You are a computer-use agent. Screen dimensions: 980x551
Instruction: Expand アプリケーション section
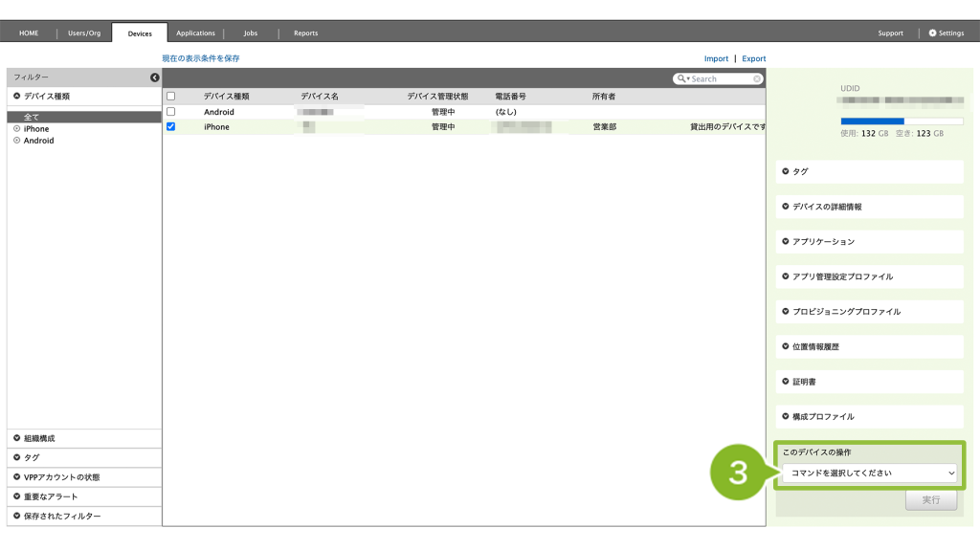(x=869, y=242)
